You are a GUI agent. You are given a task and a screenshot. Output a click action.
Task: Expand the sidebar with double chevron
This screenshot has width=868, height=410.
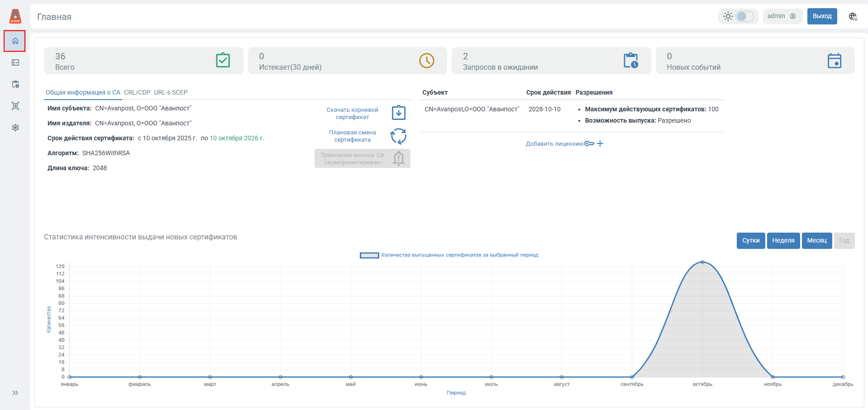coord(15,393)
